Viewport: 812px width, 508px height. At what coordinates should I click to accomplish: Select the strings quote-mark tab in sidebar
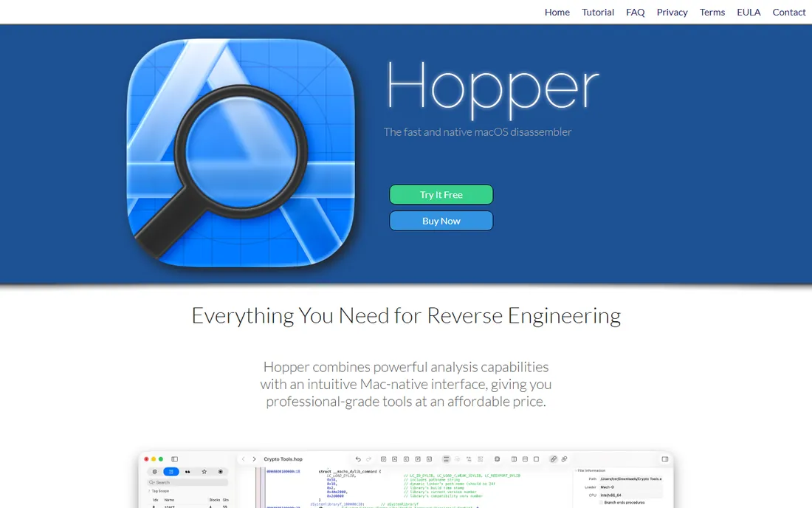[x=187, y=472]
